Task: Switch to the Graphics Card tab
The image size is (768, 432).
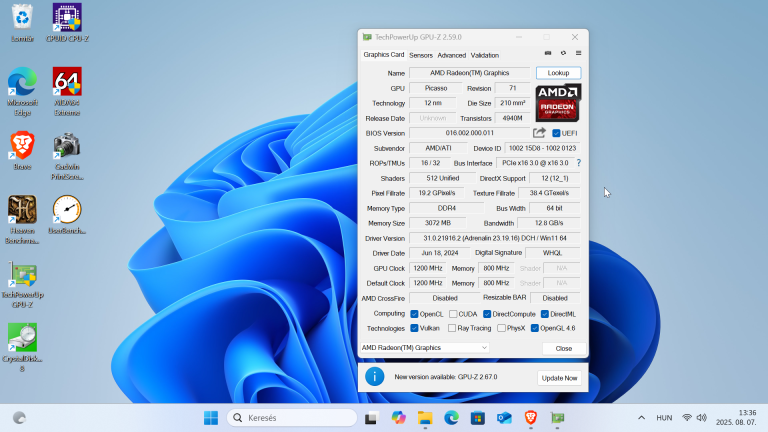Action: [384, 55]
